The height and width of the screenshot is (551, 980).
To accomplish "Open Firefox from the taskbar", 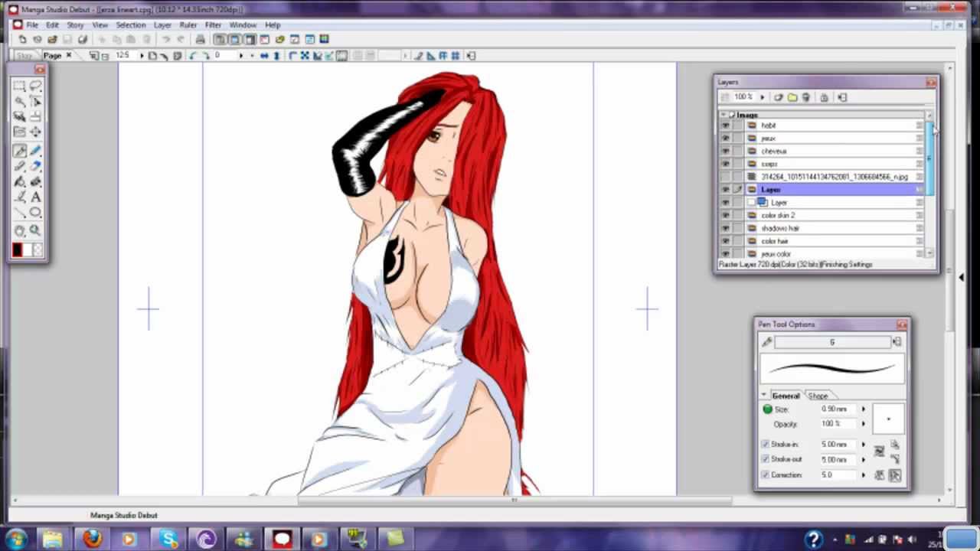I will click(93, 539).
